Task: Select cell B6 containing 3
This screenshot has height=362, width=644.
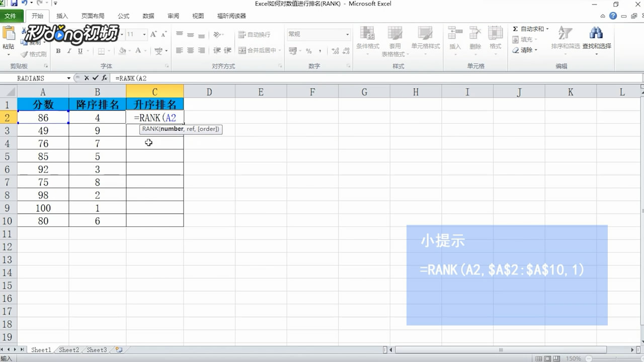Action: click(x=98, y=169)
